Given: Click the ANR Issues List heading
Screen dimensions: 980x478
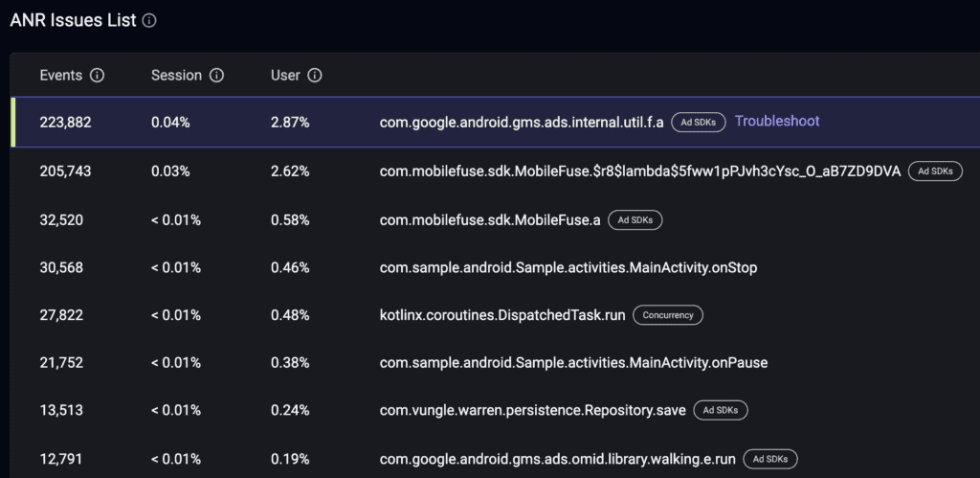Looking at the screenshot, I should [73, 21].
